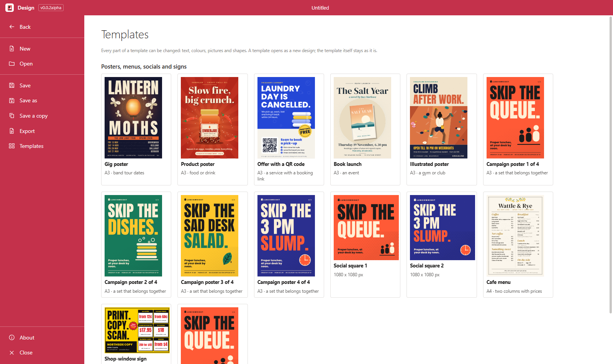Pick the Campaign poster 1 of 4 thumbnail
Viewport: 613px width, 364px height.
(515, 118)
